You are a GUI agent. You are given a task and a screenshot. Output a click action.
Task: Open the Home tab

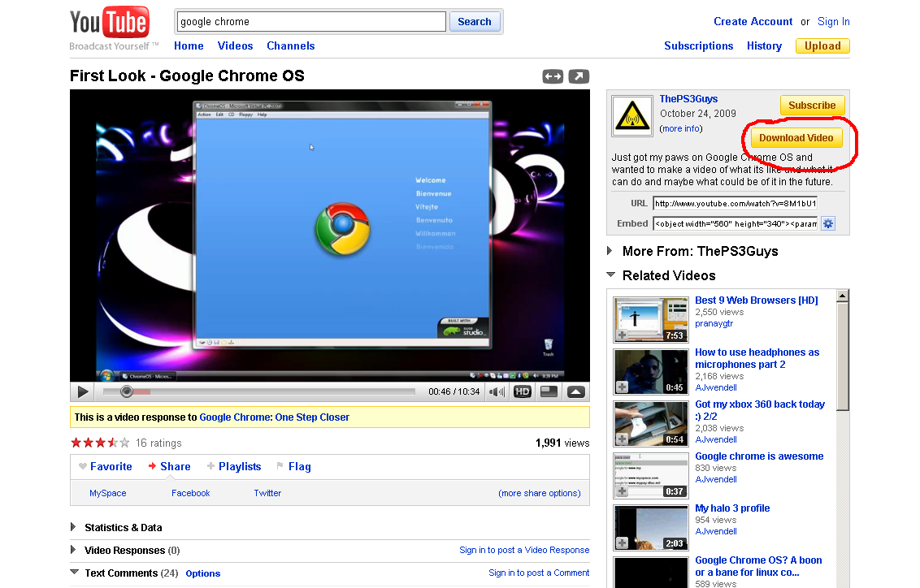click(x=189, y=45)
